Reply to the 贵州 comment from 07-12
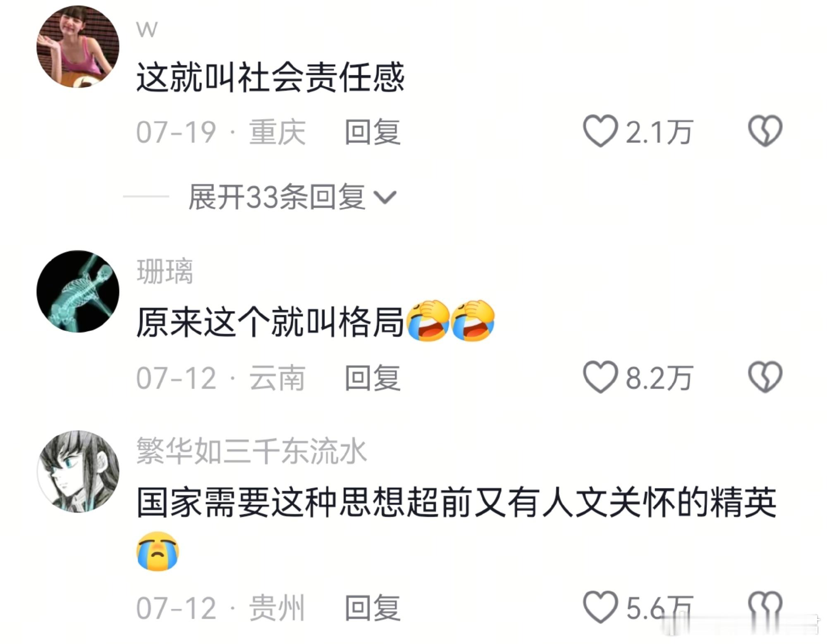The width and height of the screenshot is (827, 644). [373, 608]
